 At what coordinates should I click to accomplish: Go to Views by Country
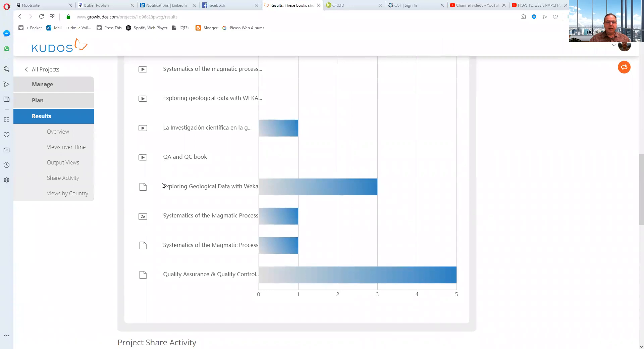(x=67, y=193)
